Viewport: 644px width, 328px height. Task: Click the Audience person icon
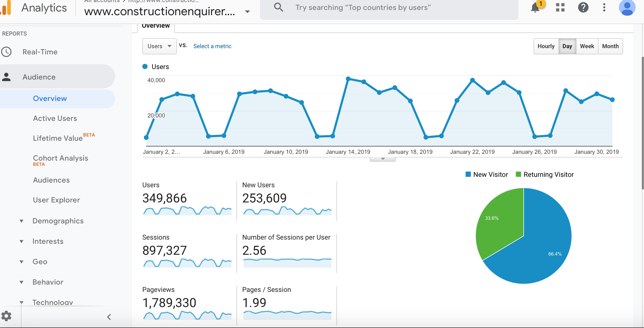point(6,77)
